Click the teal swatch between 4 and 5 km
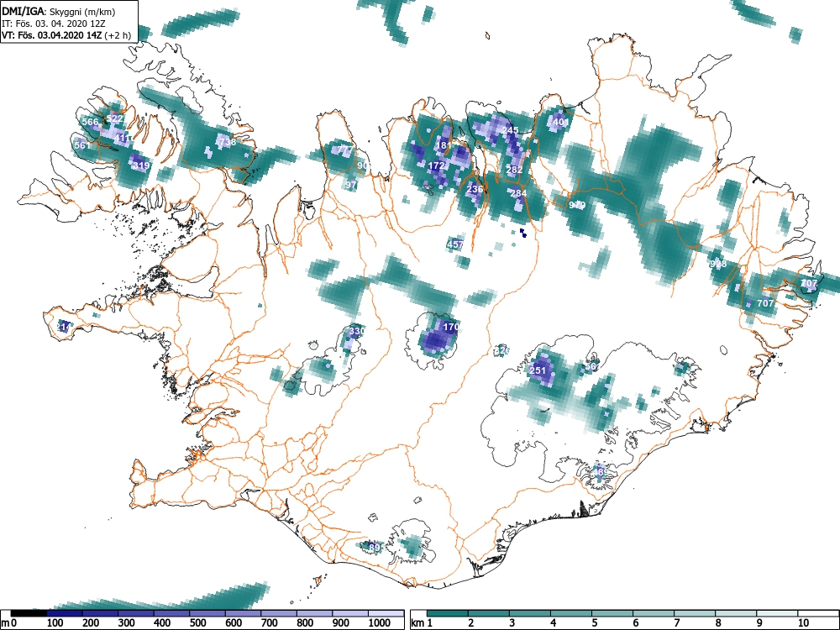840x630 pixels. pos(571,613)
